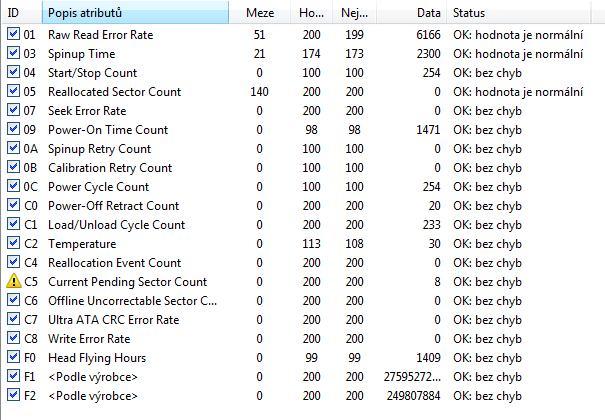Toggle the checkbox of row F1
This screenshot has height=420, width=605.
tap(13, 376)
